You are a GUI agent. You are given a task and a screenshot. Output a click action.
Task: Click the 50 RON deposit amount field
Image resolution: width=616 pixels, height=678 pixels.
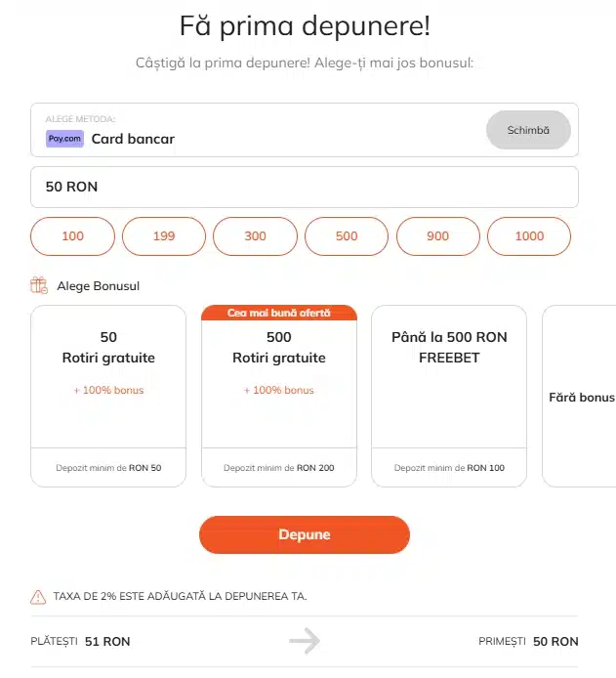point(304,187)
